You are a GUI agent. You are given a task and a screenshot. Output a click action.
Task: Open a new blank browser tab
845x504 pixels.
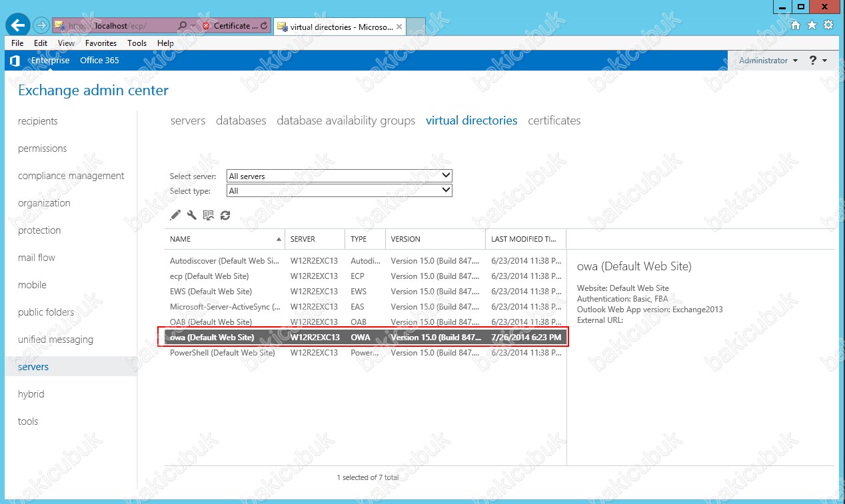[x=417, y=27]
